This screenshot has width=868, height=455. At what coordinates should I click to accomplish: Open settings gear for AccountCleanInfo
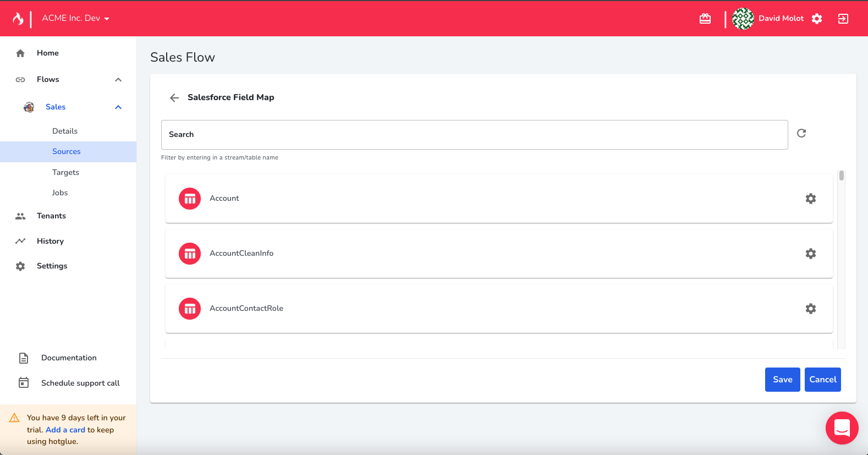tap(811, 254)
